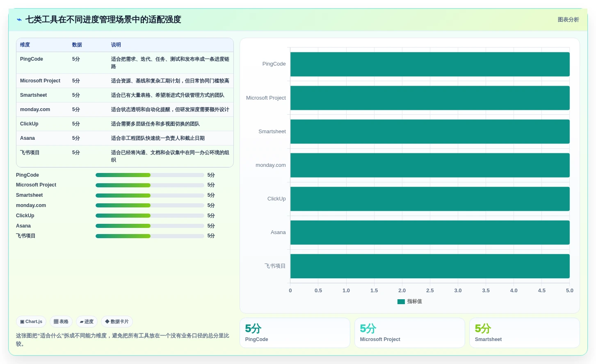
Task: Click the monday.com progress bar
Action: click(150, 205)
